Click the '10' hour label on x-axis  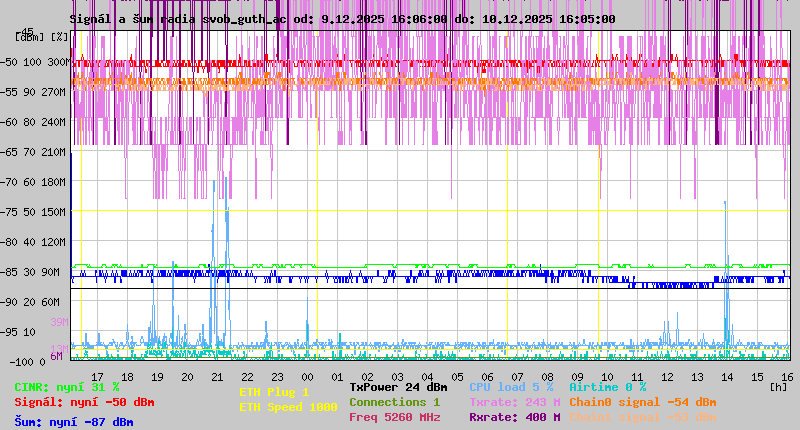(x=607, y=377)
